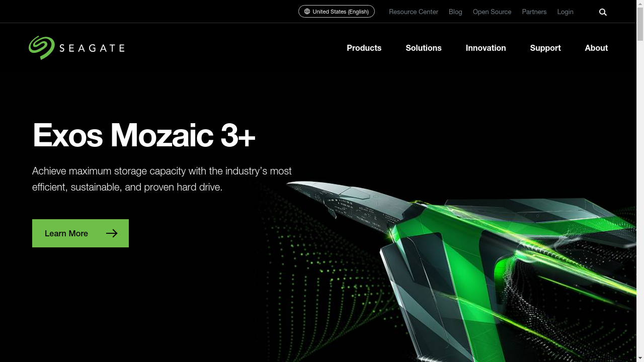Open the United States (English) region selector
Image resolution: width=644 pixels, height=362 pixels.
337,12
